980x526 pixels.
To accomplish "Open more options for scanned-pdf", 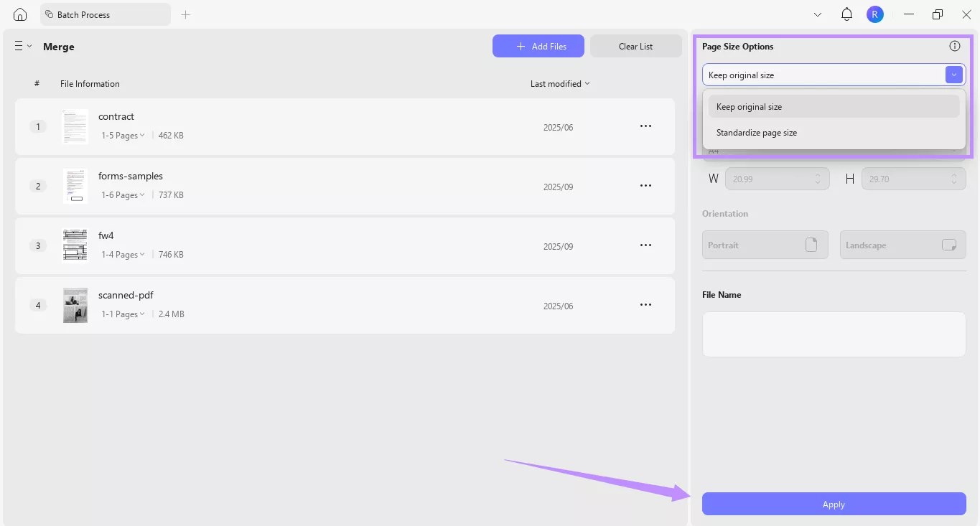I will pyautogui.click(x=645, y=304).
